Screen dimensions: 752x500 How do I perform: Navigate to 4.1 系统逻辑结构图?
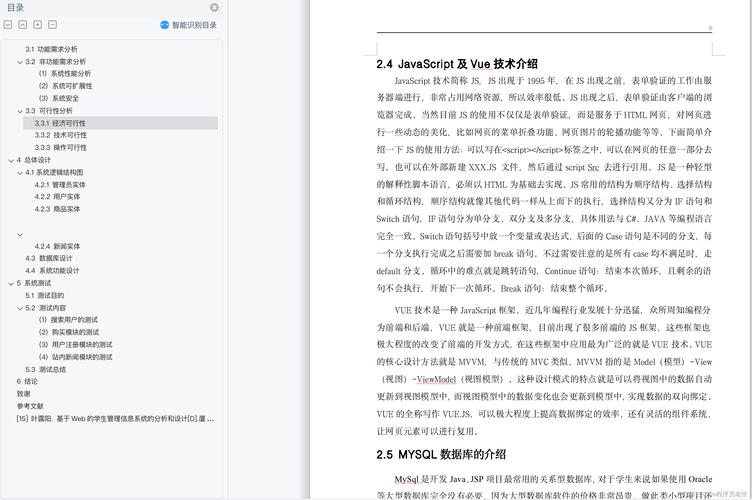pos(54,172)
